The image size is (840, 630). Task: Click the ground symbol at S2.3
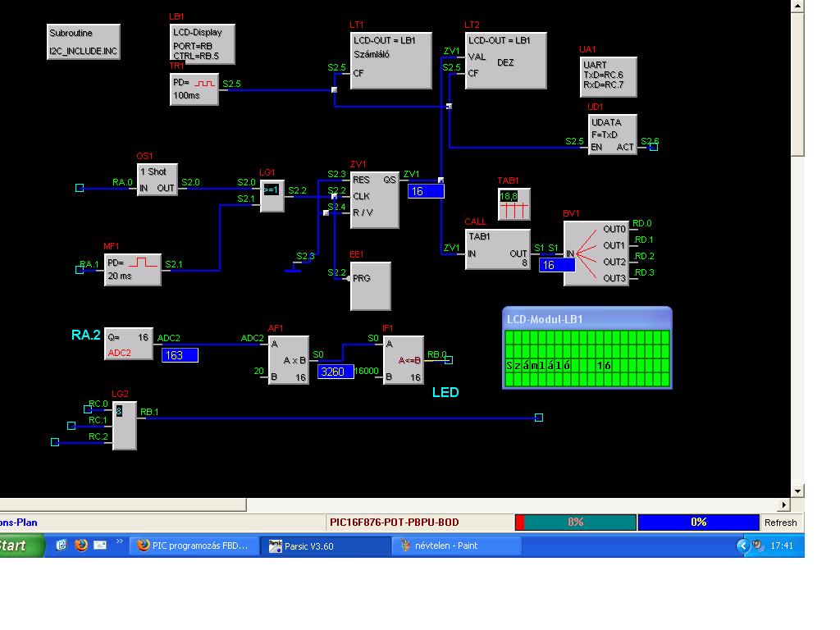click(293, 268)
